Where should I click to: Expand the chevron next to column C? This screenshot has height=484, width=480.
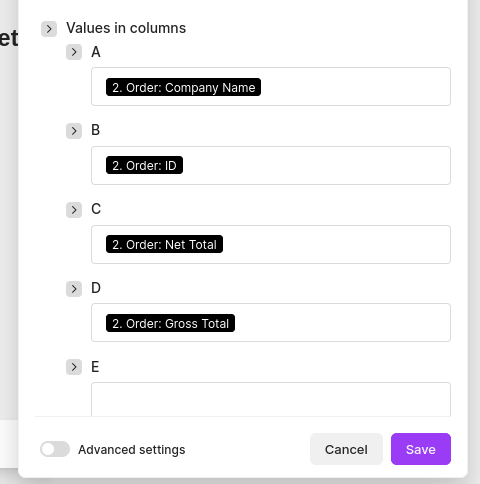click(x=74, y=210)
